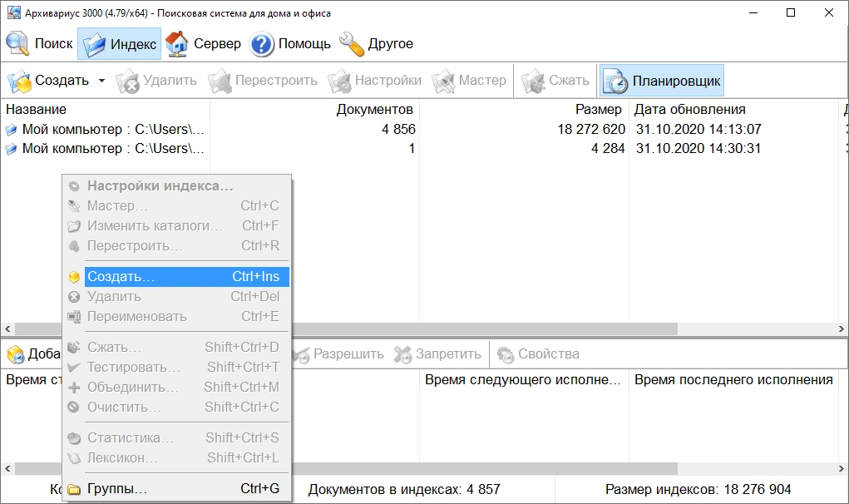849x504 pixels.
Task: Choose Сжать… Shift+Ctrl+D in the context menu
Action: (x=176, y=347)
